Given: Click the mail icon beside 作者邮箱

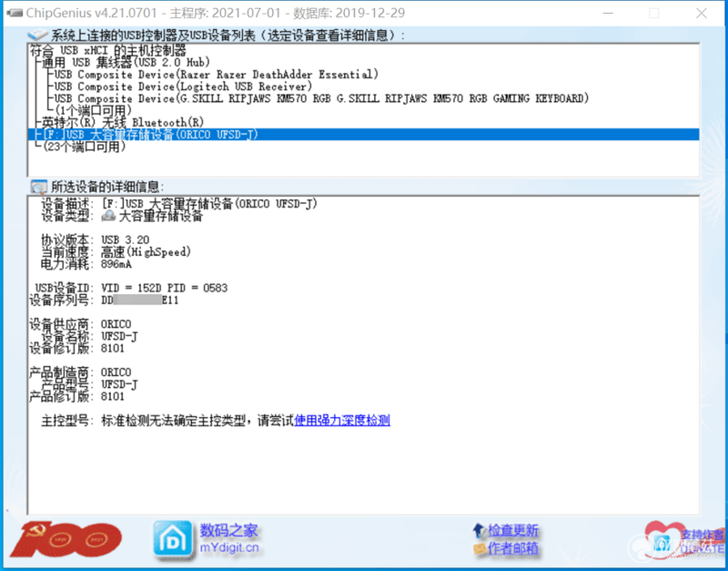Looking at the screenshot, I should pos(480,549).
